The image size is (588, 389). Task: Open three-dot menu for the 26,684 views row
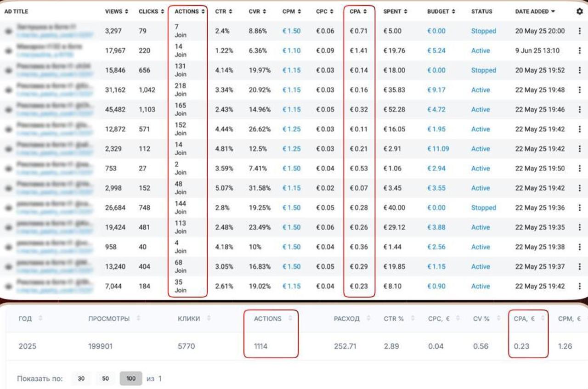pos(579,208)
